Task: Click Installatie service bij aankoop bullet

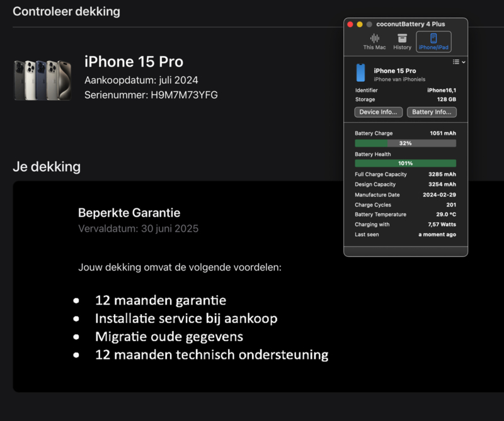Action: pyautogui.click(x=186, y=318)
